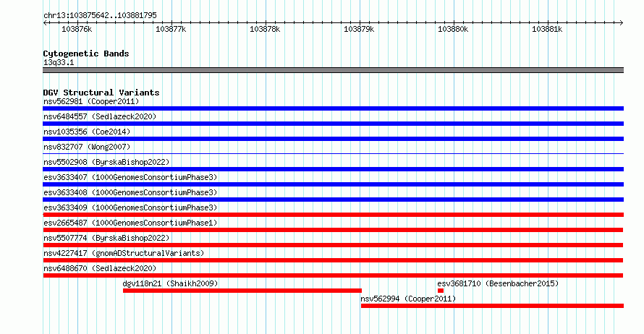Screen dimensions: 644x334
Task: Click the nsv832707 (Wong2007) label
Action: tap(87, 147)
